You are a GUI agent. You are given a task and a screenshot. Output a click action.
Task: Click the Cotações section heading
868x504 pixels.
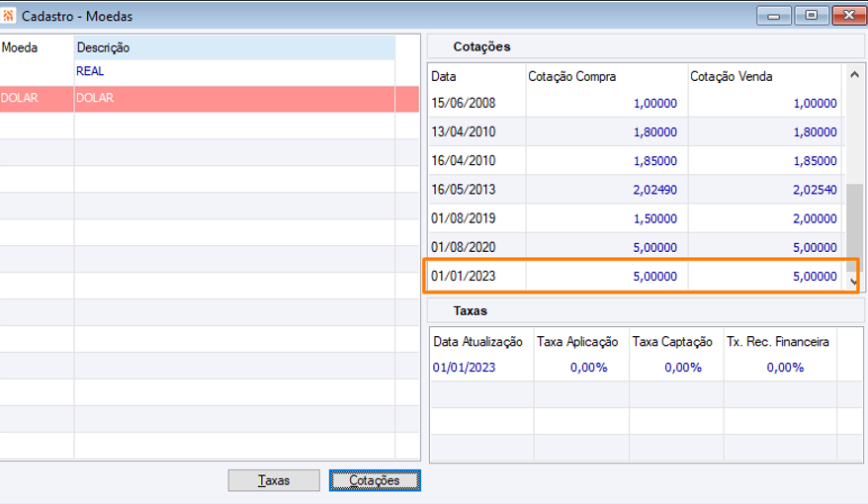(x=481, y=47)
